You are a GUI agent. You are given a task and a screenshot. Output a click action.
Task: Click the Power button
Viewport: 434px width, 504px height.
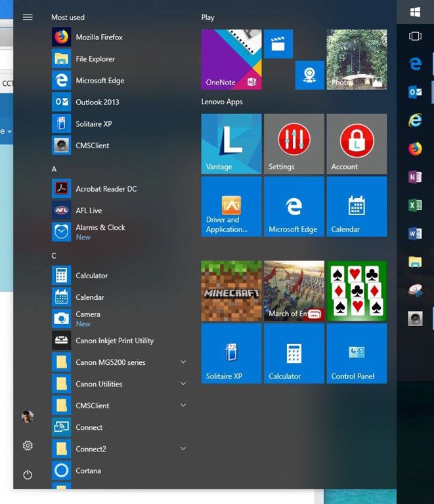28,474
